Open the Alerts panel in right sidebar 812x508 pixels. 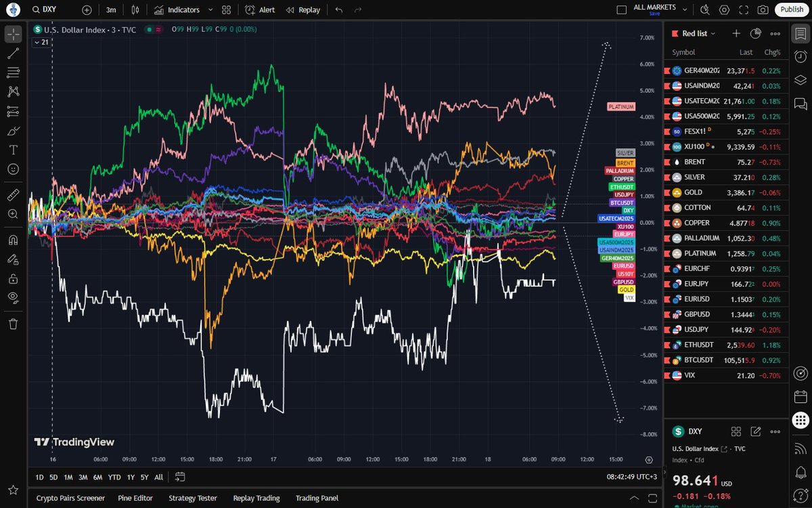click(800, 57)
